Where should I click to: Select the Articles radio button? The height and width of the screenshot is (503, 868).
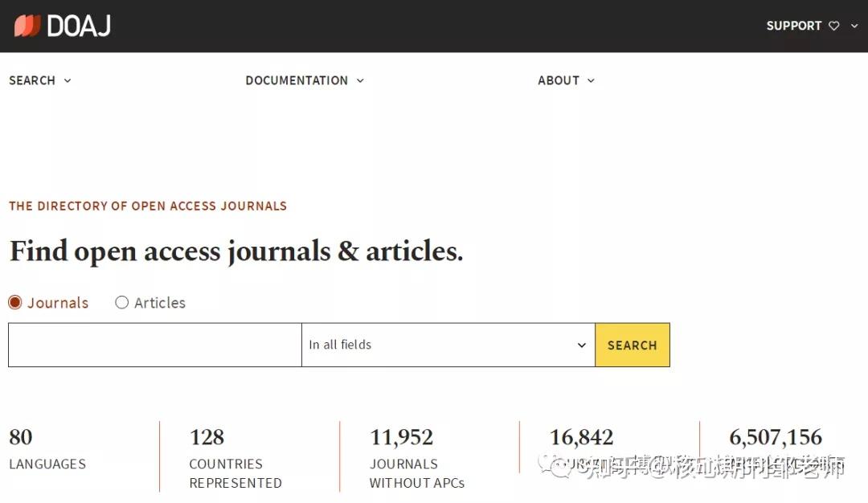122,302
